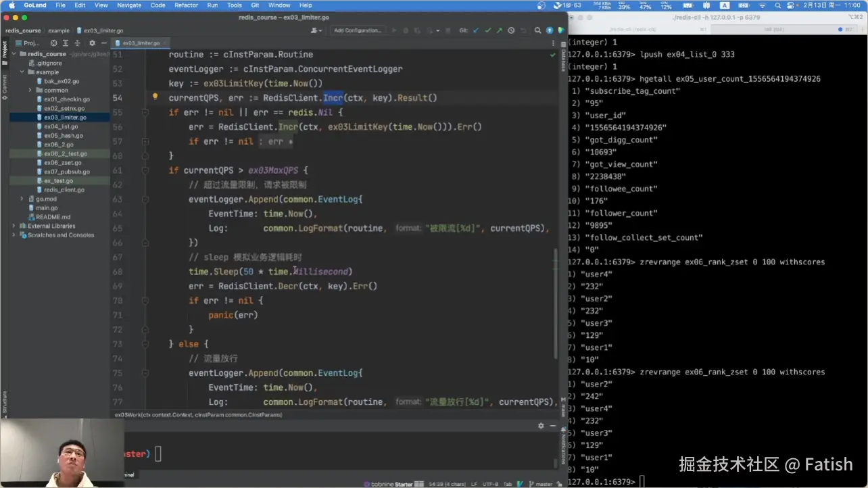Expand the common folder
The height and width of the screenshot is (488, 868).
[30, 90]
